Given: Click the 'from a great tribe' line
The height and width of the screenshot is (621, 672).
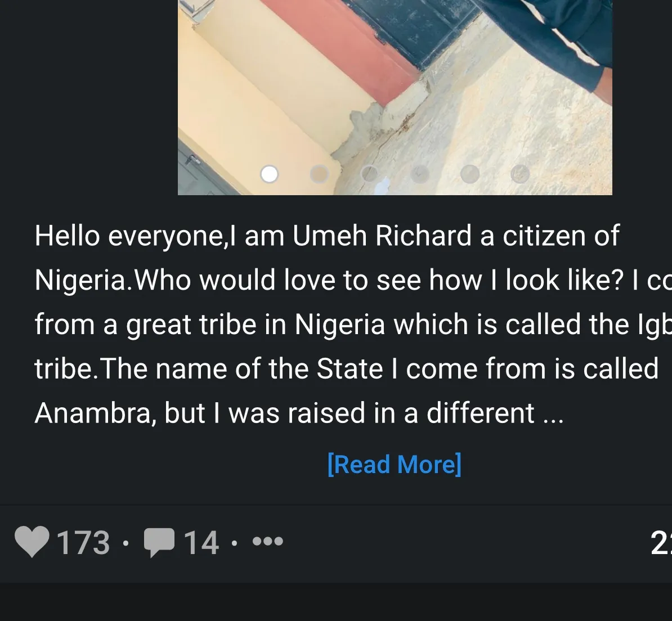Looking at the screenshot, I should pos(353,324).
